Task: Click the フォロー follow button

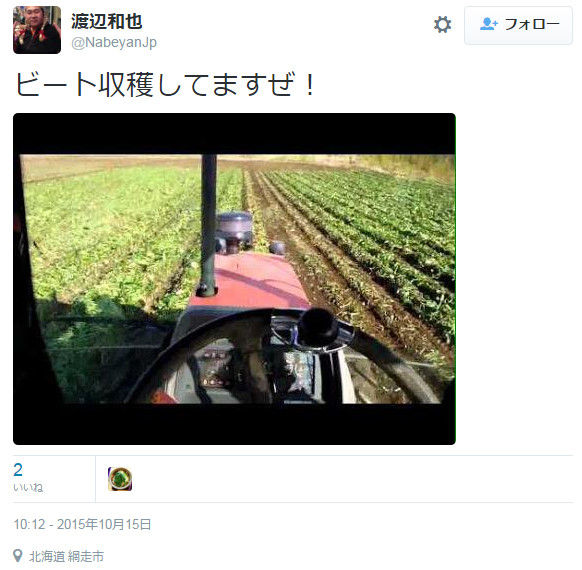Action: 518,25
